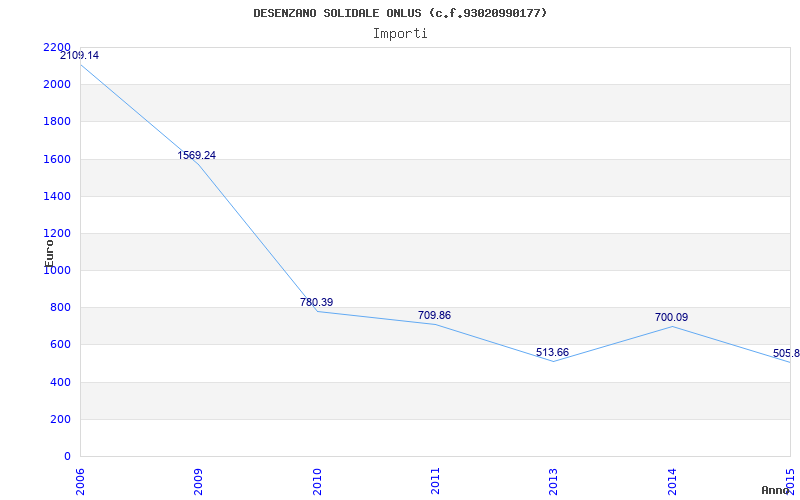Click the 800 y-axis tick label
This screenshot has height=500, width=800.
click(60, 308)
